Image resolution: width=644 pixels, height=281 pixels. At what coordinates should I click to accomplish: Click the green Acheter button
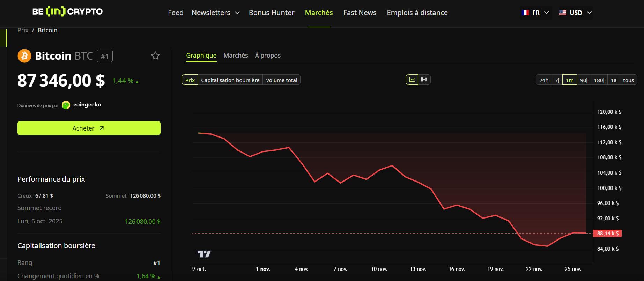(x=89, y=128)
